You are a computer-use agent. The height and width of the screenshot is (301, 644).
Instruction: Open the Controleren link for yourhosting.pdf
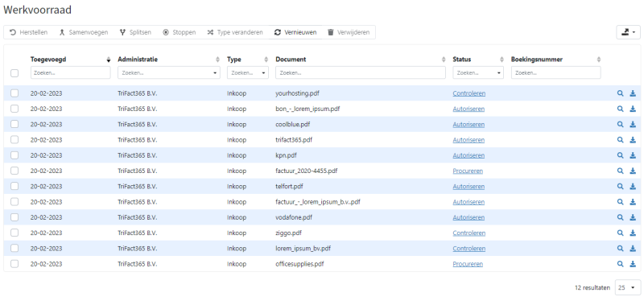pyautogui.click(x=469, y=93)
